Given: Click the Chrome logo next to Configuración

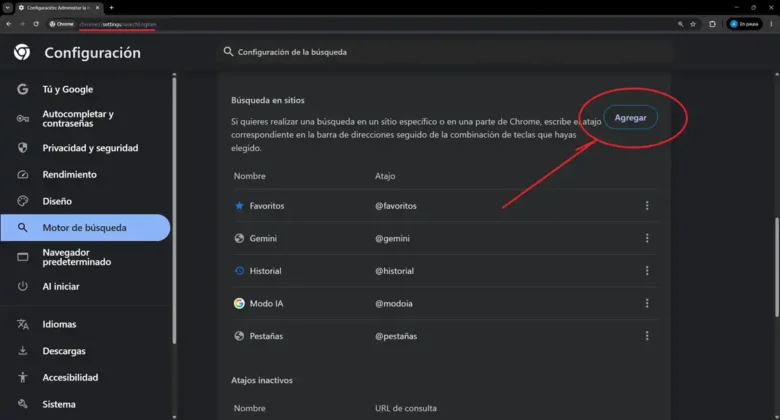Looking at the screenshot, I should [21, 52].
